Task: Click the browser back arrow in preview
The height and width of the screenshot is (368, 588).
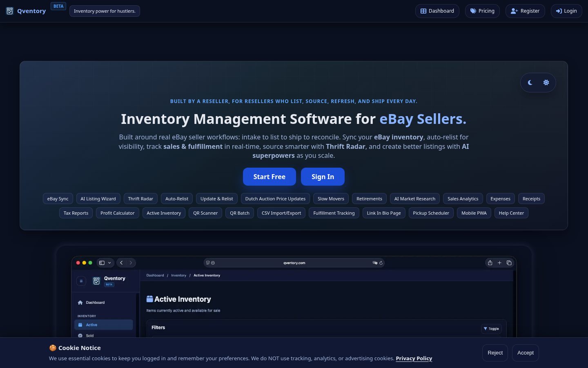Action: coord(121,263)
